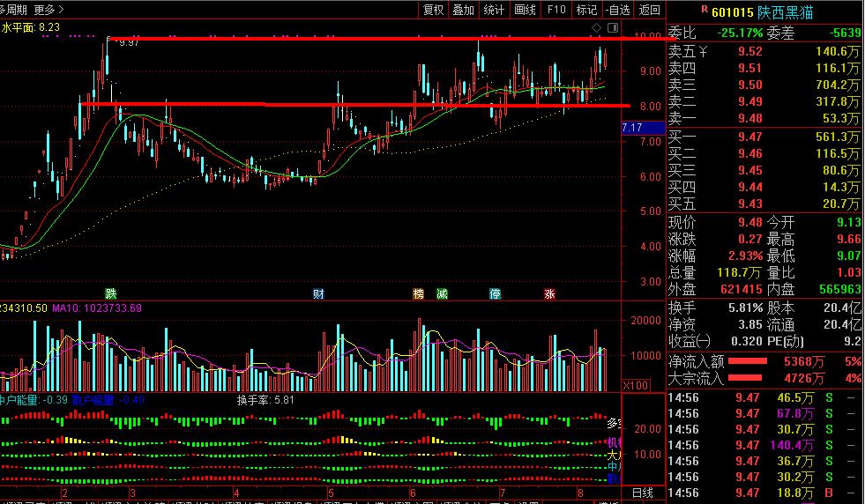Click the green 减 event marker
The width and height of the screenshot is (865, 504).
[442, 293]
